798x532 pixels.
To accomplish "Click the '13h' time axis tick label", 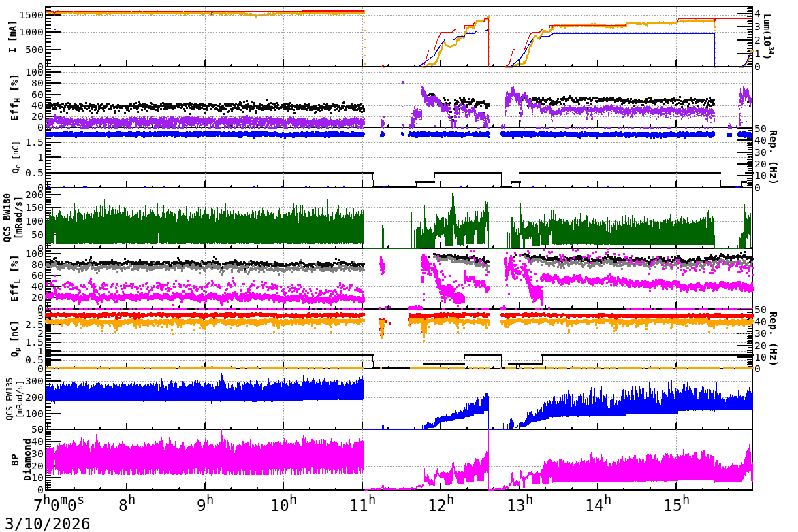I will (x=519, y=504).
